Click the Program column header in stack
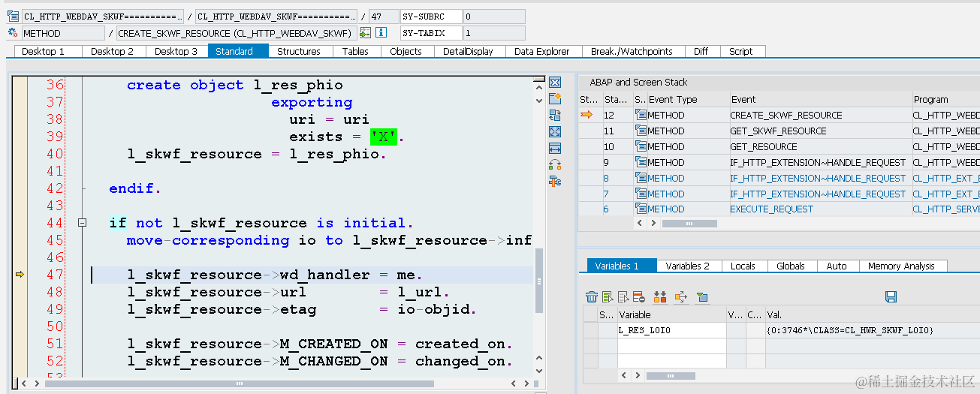The height and width of the screenshot is (394, 980). [x=945, y=99]
